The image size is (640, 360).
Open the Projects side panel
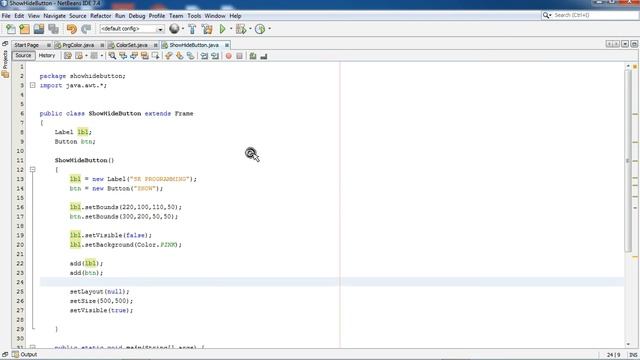tap(5, 60)
